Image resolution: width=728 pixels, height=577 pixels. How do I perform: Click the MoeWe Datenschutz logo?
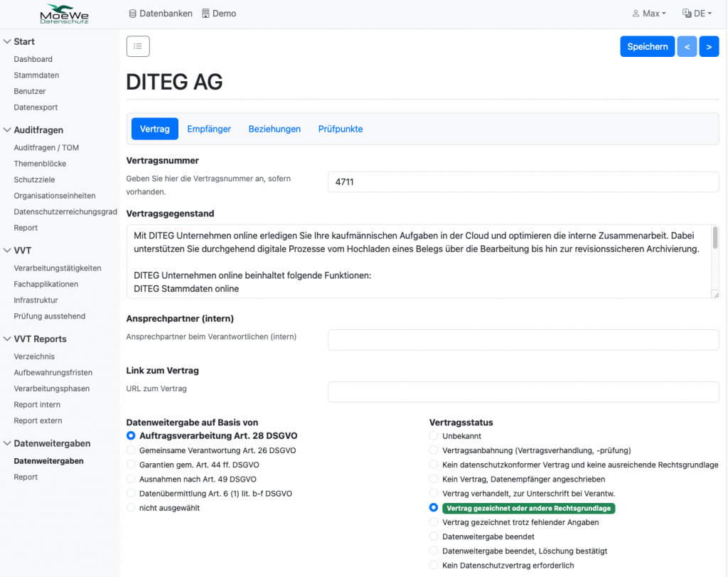(x=64, y=14)
